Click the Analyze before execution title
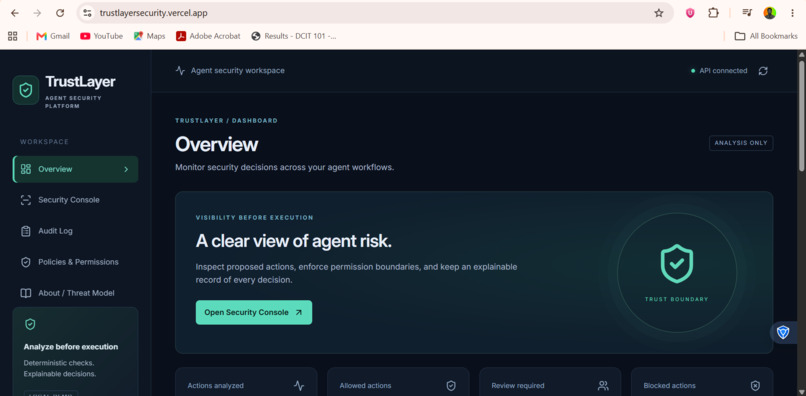 pyautogui.click(x=71, y=347)
